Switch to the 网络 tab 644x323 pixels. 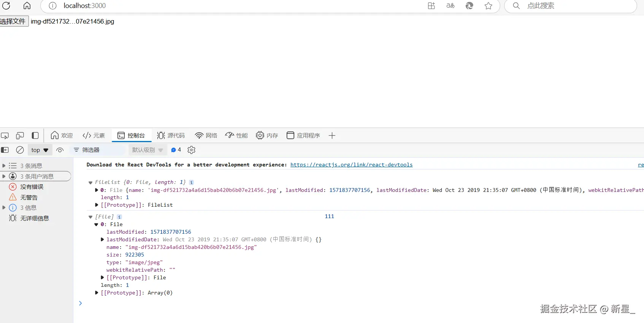(206, 136)
